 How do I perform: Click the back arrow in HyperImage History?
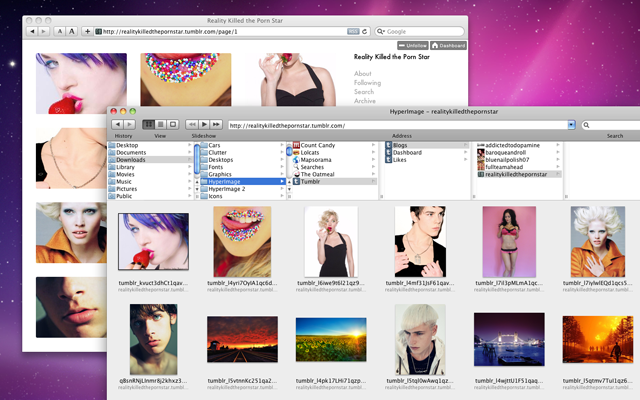point(117,125)
